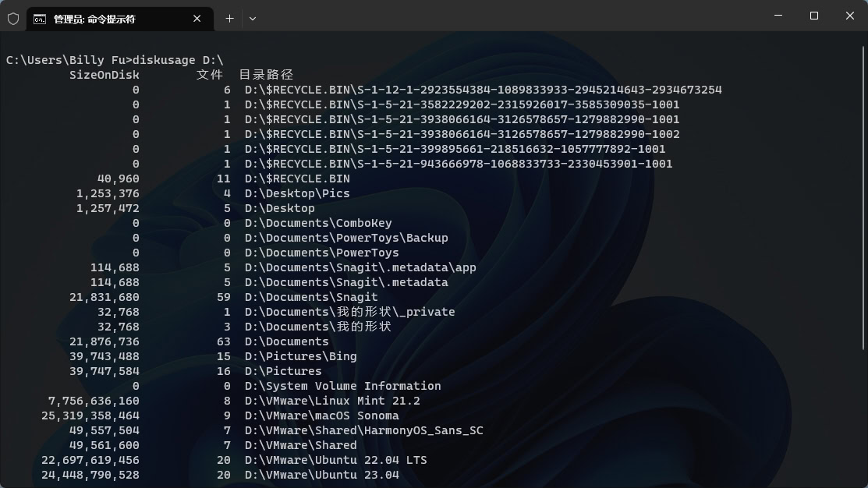
Task: Click the D:\Documents path with 63 files
Action: click(x=287, y=342)
